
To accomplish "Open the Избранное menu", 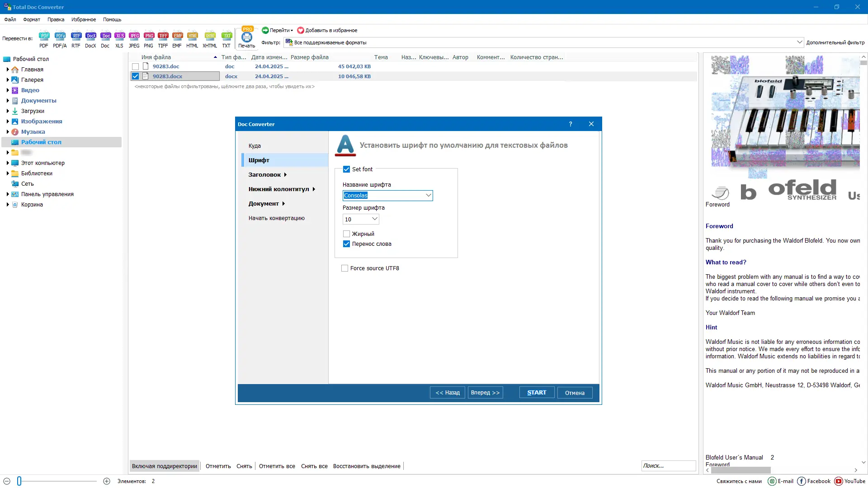I will 84,19.
